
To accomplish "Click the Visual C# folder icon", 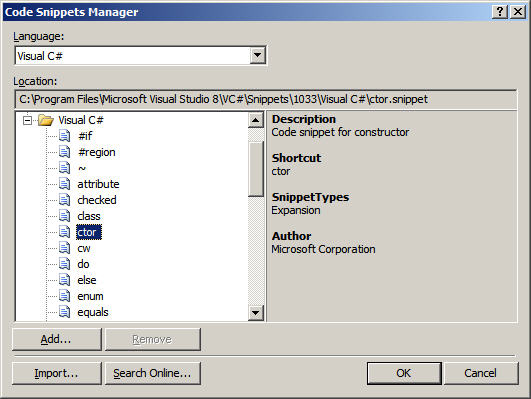I will point(46,120).
